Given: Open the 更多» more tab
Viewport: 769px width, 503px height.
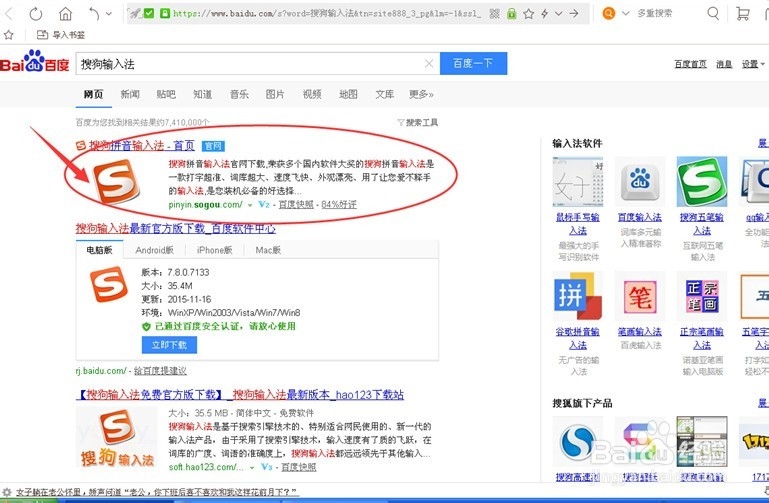Looking at the screenshot, I should 421,94.
